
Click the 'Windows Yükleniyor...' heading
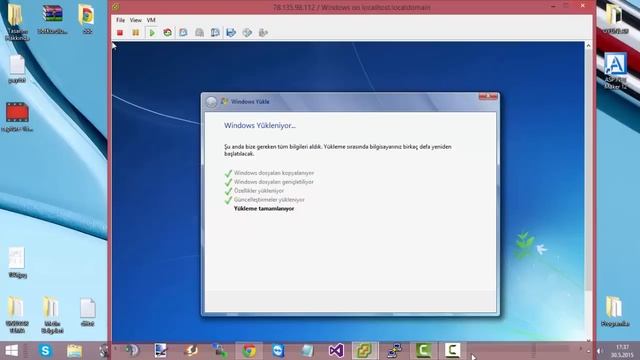(260, 126)
